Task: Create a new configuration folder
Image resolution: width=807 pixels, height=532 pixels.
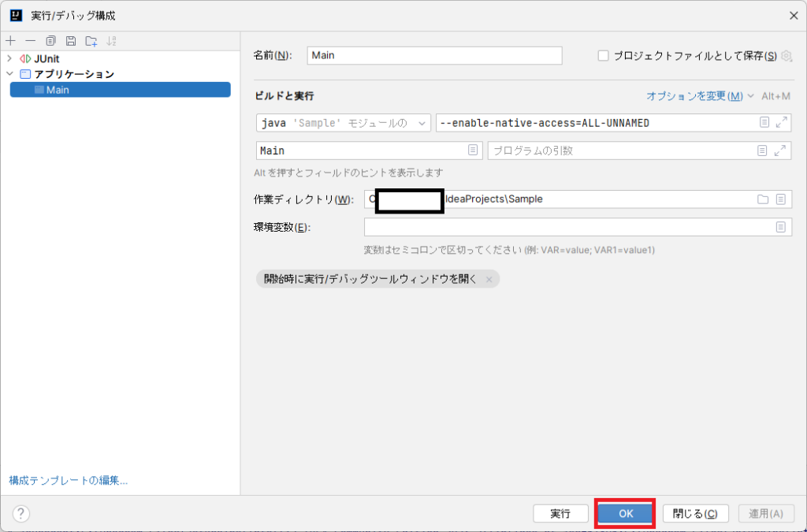Action: [91, 40]
